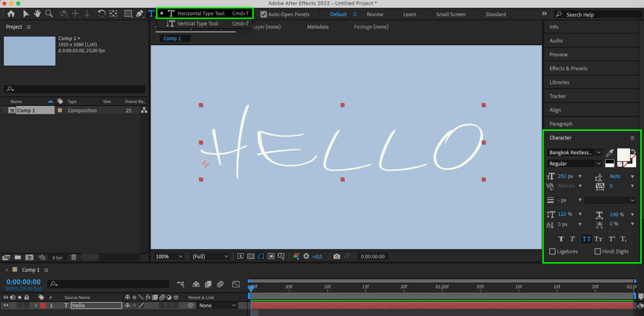Open the Paragraph panel
Image resolution: width=644 pixels, height=316 pixels.
tap(561, 124)
